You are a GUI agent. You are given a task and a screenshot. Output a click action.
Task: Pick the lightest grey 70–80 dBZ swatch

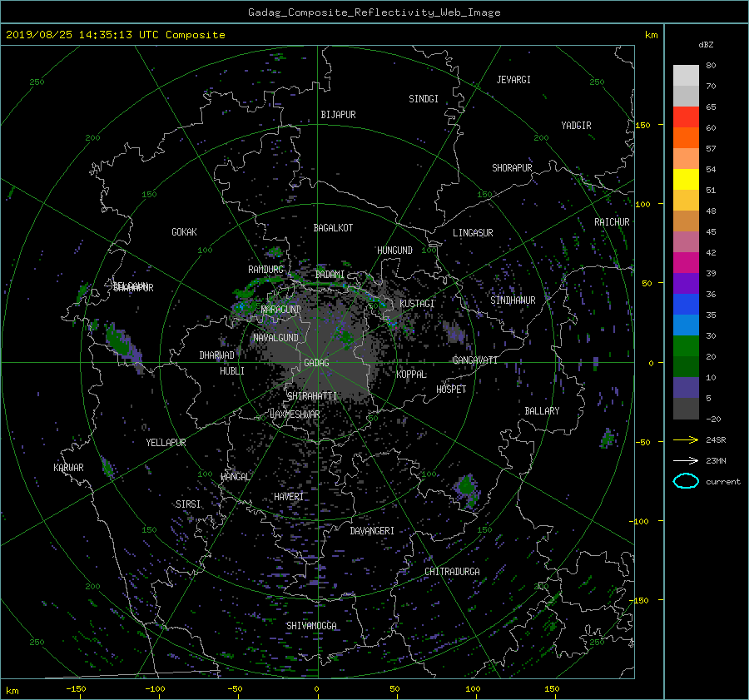686,75
